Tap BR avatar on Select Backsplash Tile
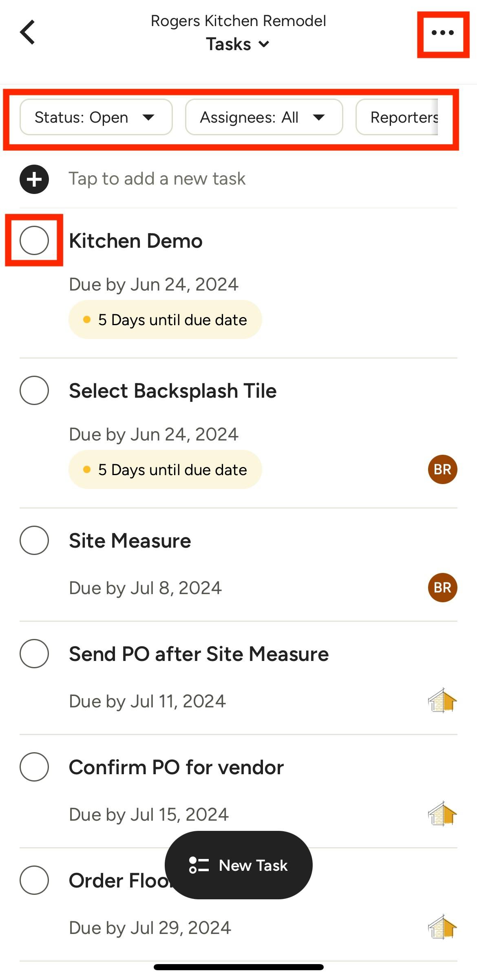This screenshot has width=477, height=980. tap(442, 469)
